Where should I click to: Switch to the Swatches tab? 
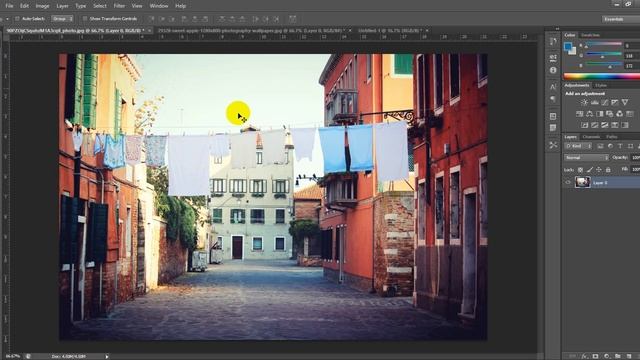tap(591, 36)
